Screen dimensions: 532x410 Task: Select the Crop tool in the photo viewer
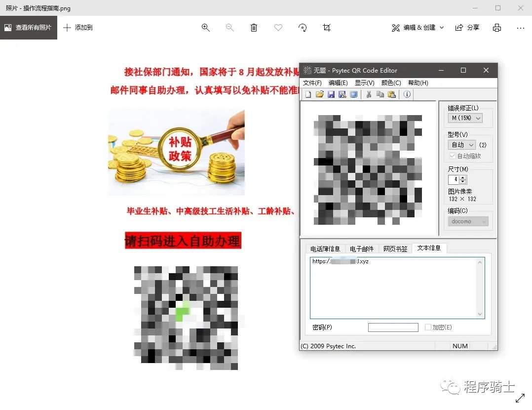326,28
